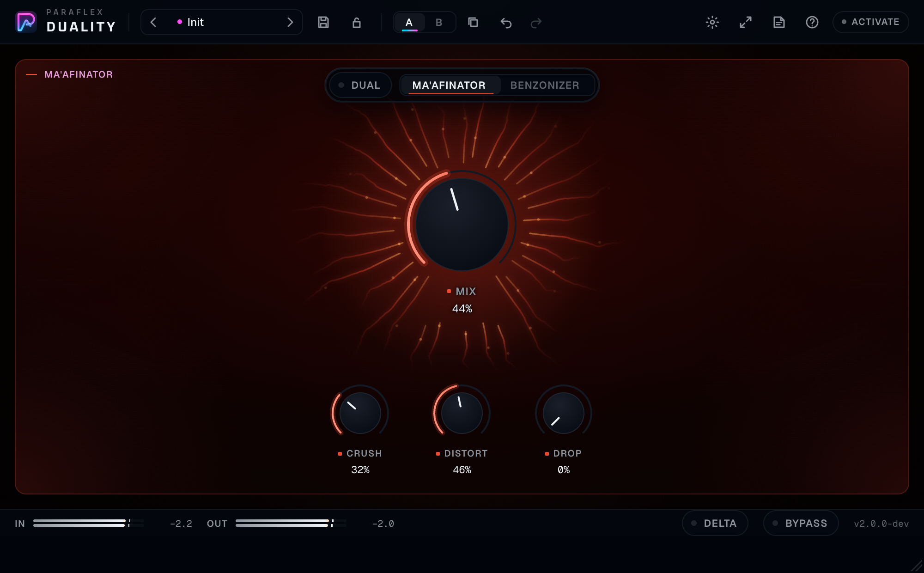Click the ACTIVATE button

[870, 22]
